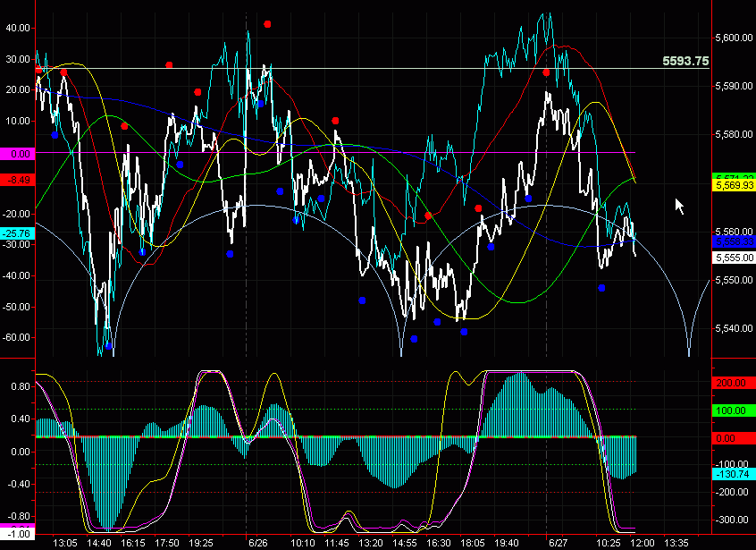Click the cyan -130.74 value tag

click(x=733, y=474)
